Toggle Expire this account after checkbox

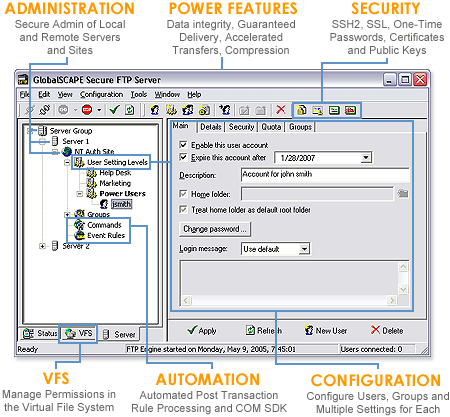[183, 157]
